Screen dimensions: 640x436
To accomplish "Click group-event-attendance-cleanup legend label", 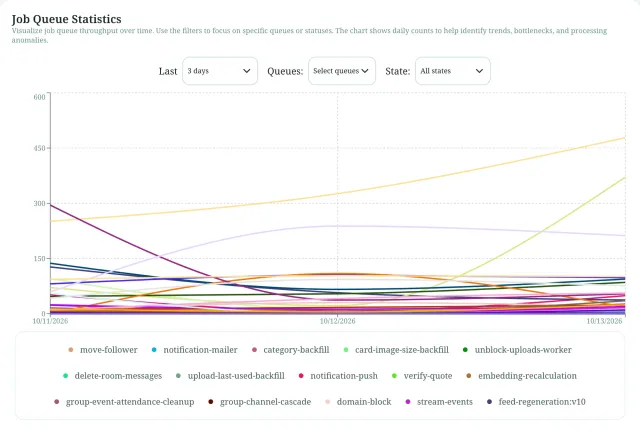I will (x=130, y=402).
